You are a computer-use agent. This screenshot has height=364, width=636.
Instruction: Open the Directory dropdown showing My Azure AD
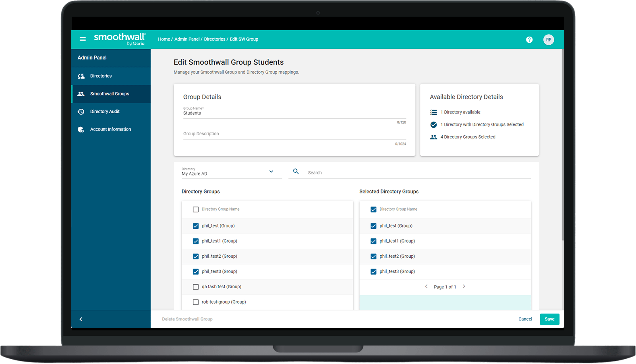coord(232,172)
